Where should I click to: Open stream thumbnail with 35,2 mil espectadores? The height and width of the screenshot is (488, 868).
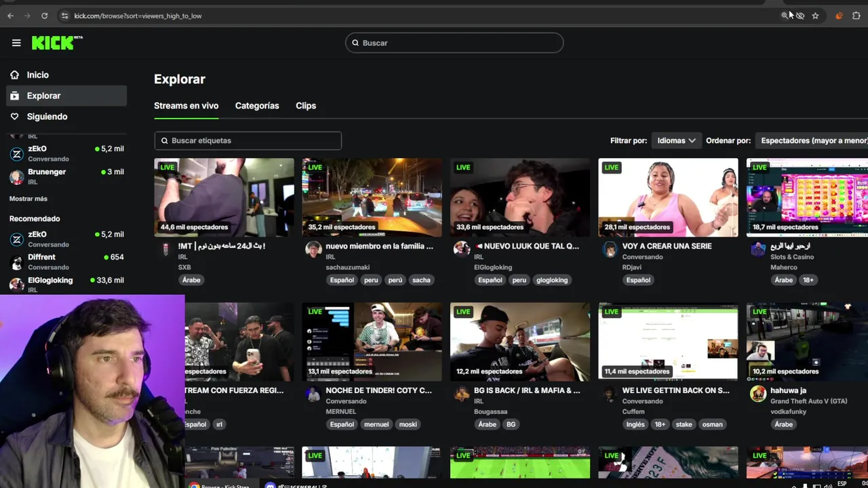coord(372,197)
